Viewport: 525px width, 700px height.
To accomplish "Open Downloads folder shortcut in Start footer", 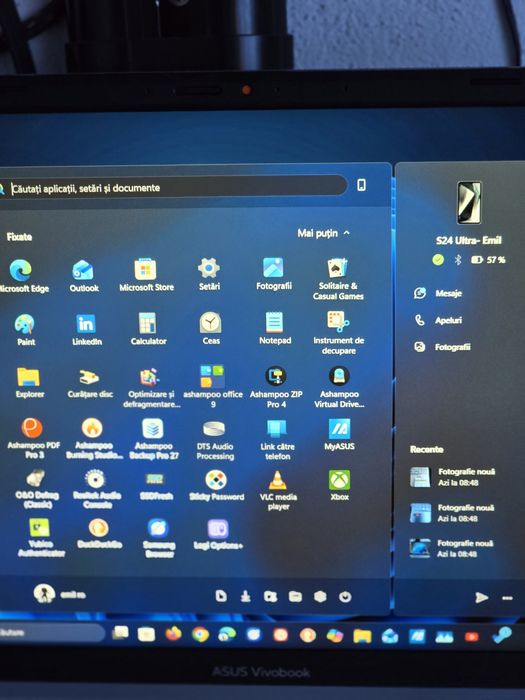I will coord(246,596).
